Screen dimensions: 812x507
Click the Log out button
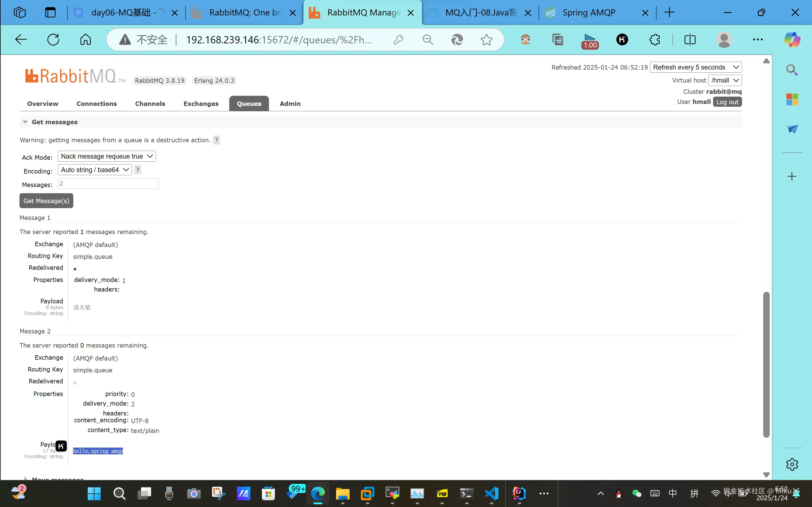click(727, 102)
